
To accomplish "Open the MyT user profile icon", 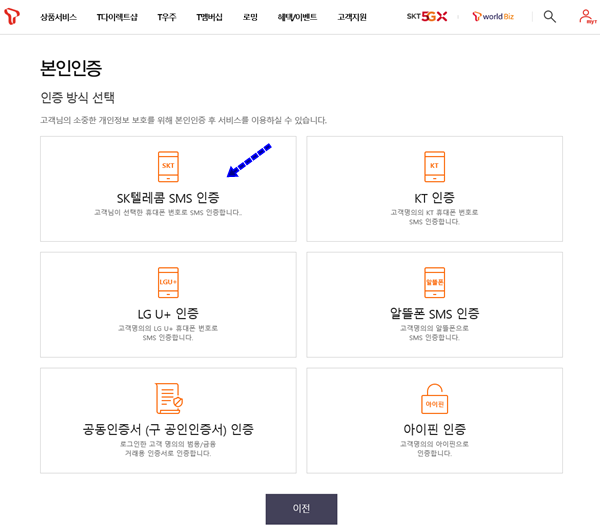I will pos(587,17).
